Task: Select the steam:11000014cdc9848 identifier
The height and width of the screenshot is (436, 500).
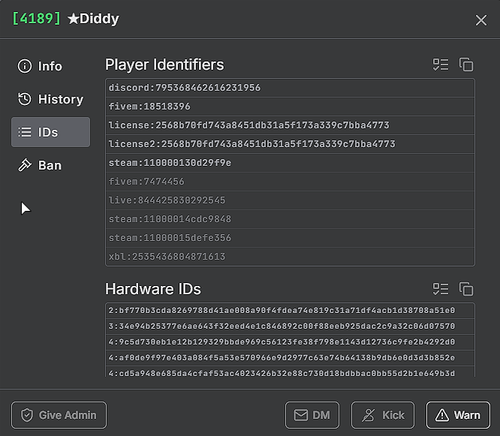Action: (x=290, y=219)
